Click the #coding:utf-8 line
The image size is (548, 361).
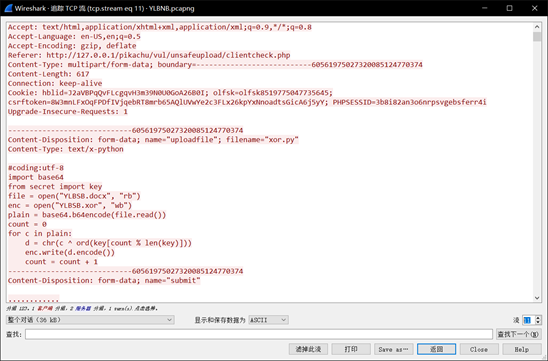(36, 168)
